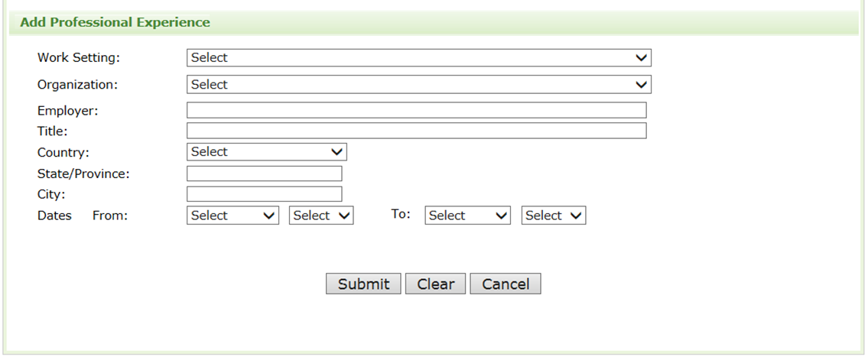Click the Add Professional Experience header
Viewport: 868px width, 363px height.
coord(115,22)
